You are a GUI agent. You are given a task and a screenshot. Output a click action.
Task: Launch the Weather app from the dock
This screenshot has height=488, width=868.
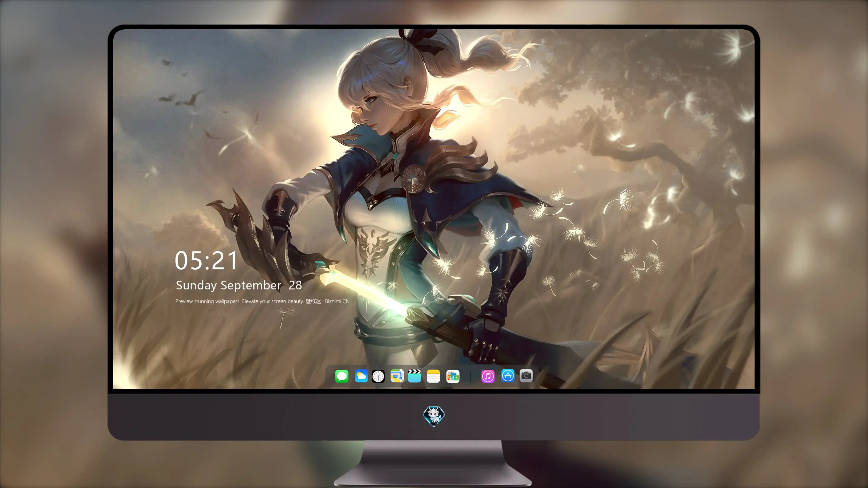[x=361, y=376]
